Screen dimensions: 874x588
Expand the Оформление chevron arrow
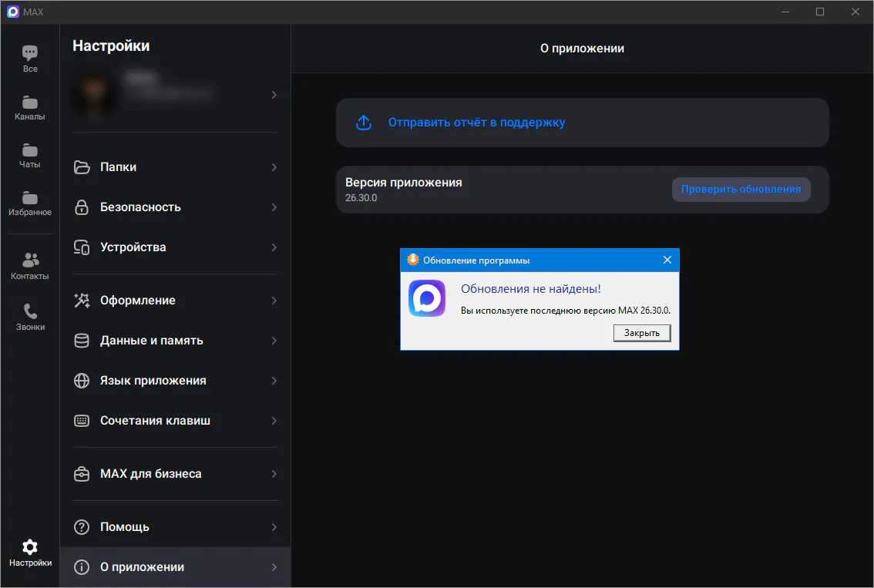(274, 301)
